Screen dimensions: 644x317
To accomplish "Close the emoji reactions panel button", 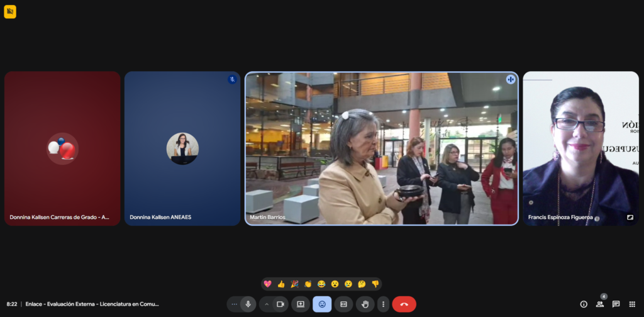I will pos(322,304).
